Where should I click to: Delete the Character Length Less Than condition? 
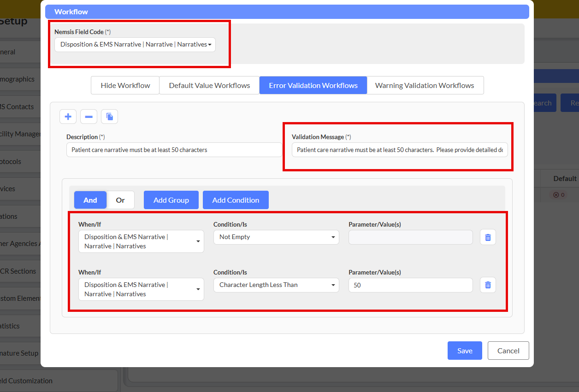(488, 285)
